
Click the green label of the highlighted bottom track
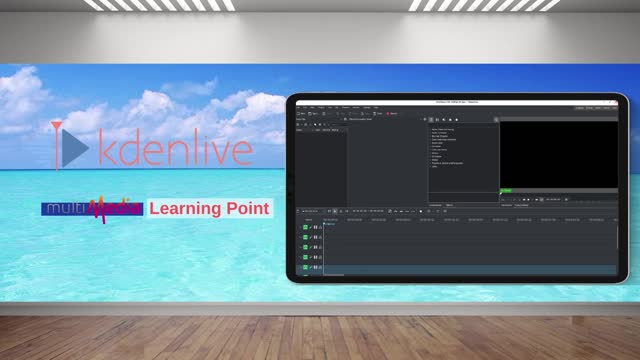point(305,267)
